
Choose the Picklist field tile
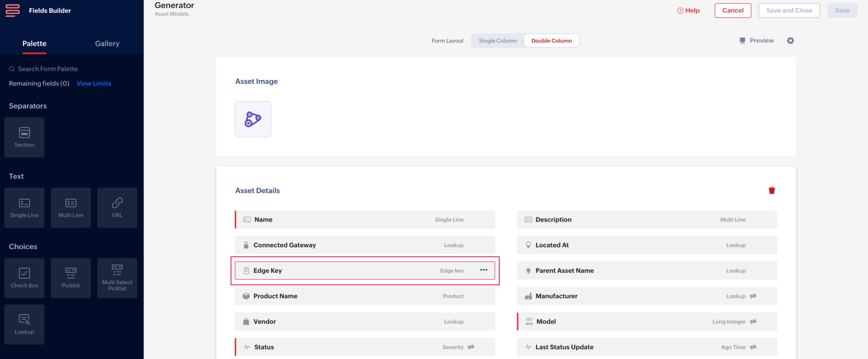pos(71,278)
